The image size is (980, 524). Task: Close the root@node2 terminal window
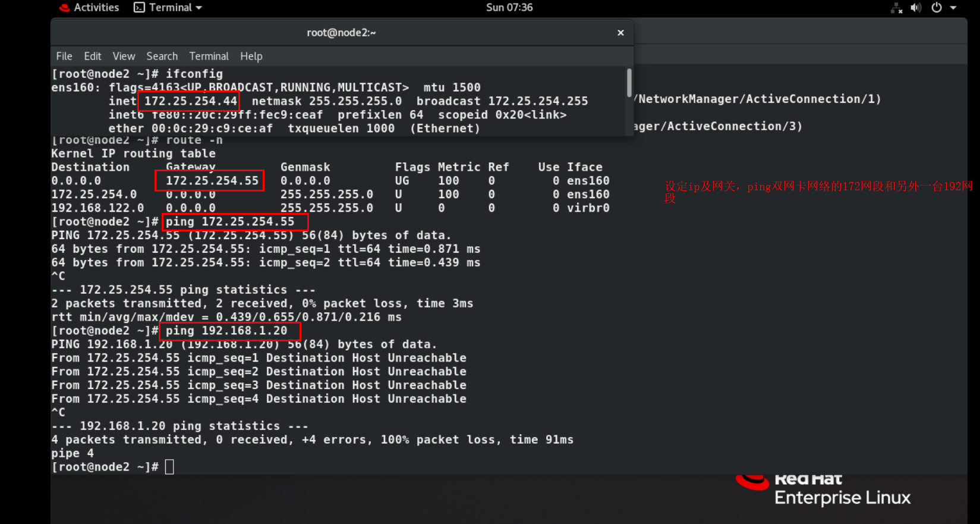[620, 33]
